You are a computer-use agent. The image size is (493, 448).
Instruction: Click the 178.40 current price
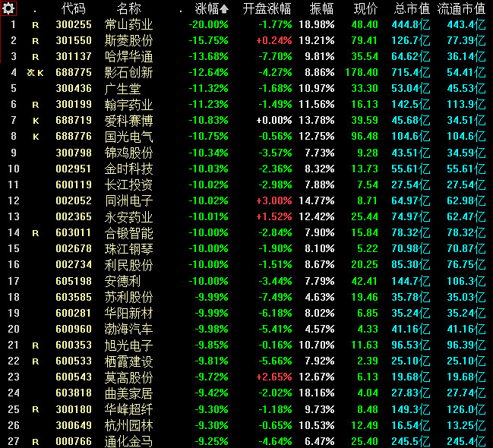pyautogui.click(x=362, y=73)
